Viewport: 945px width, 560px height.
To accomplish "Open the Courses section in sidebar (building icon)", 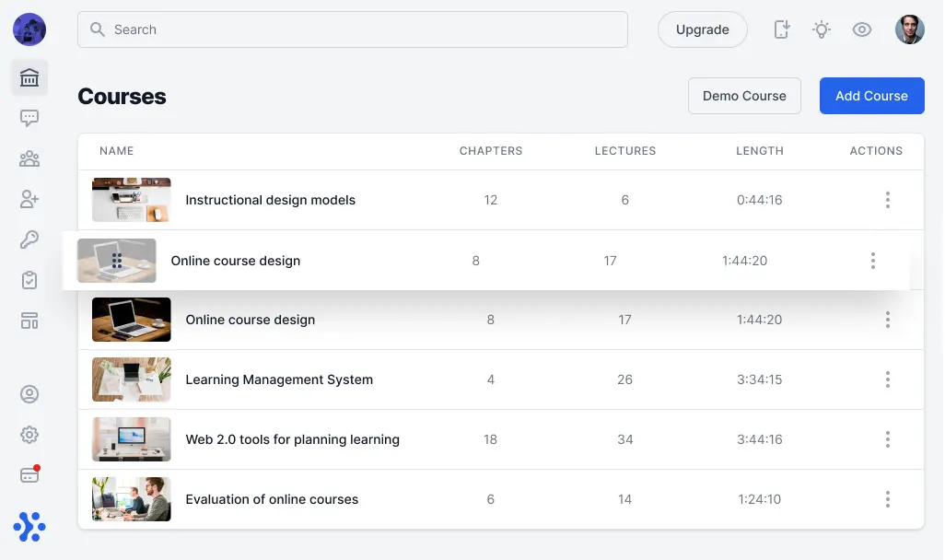I will point(29,78).
